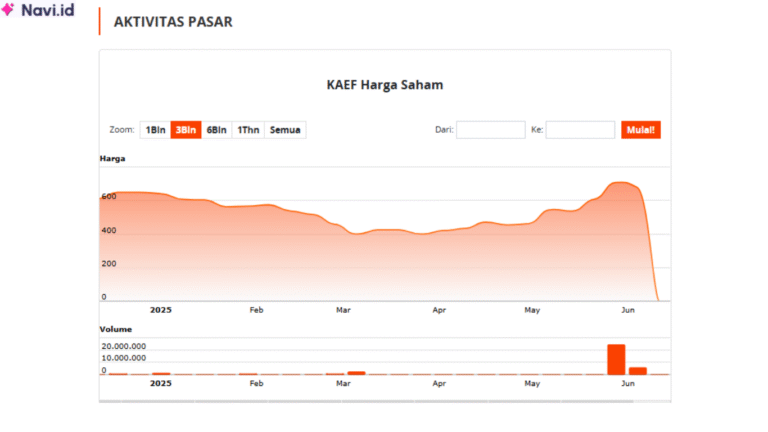
Task: Click the 20.000.000 volume axis value
Action: [123, 346]
